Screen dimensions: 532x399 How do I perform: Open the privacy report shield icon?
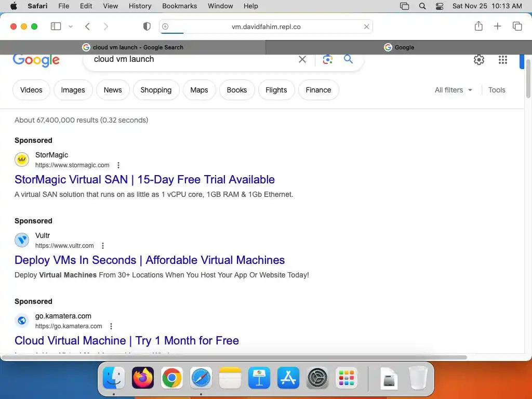click(x=147, y=26)
